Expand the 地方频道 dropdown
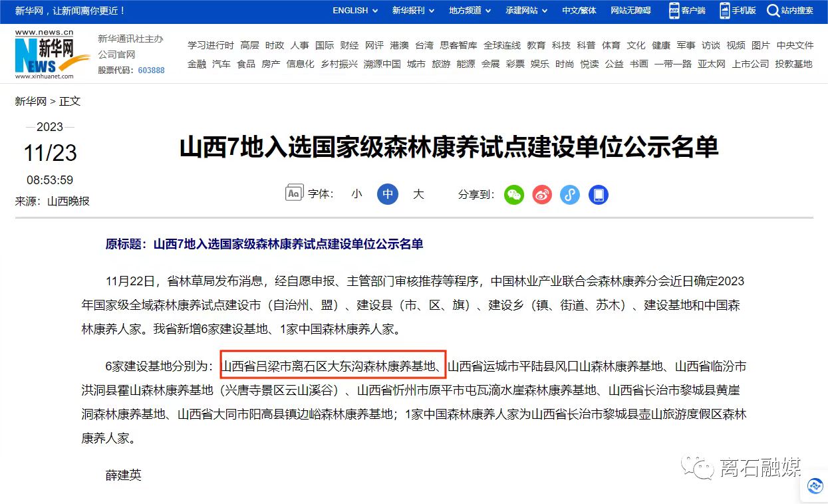Image resolution: width=828 pixels, height=504 pixels. click(x=470, y=11)
